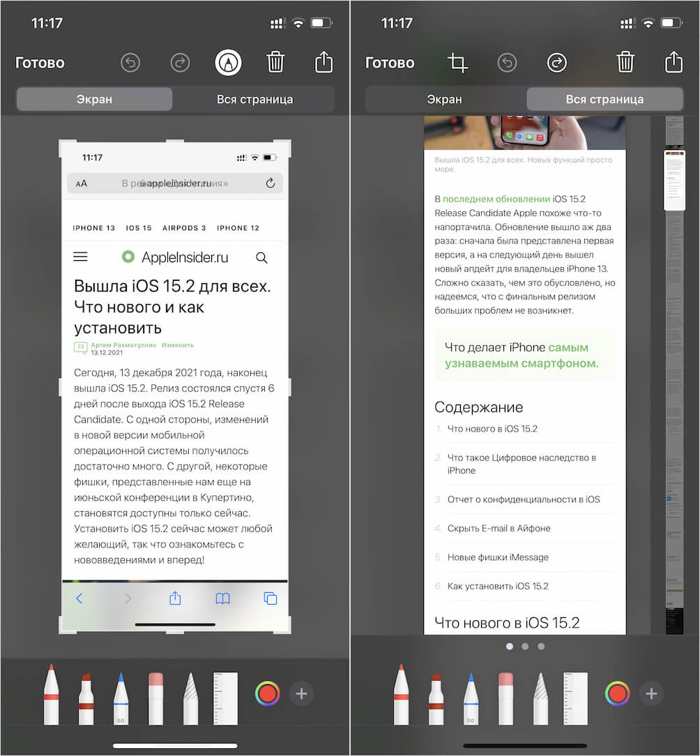Select the ruler tool on the right screen
The height and width of the screenshot is (756, 700).
pos(575,697)
